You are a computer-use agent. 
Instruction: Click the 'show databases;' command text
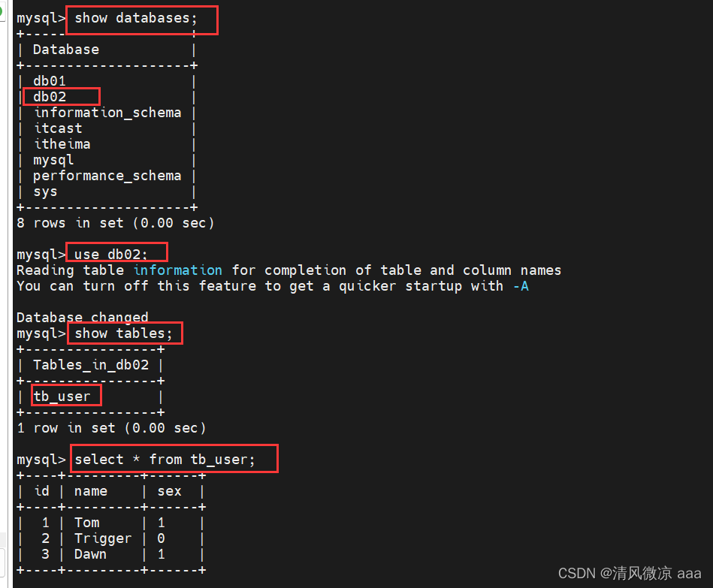point(136,18)
